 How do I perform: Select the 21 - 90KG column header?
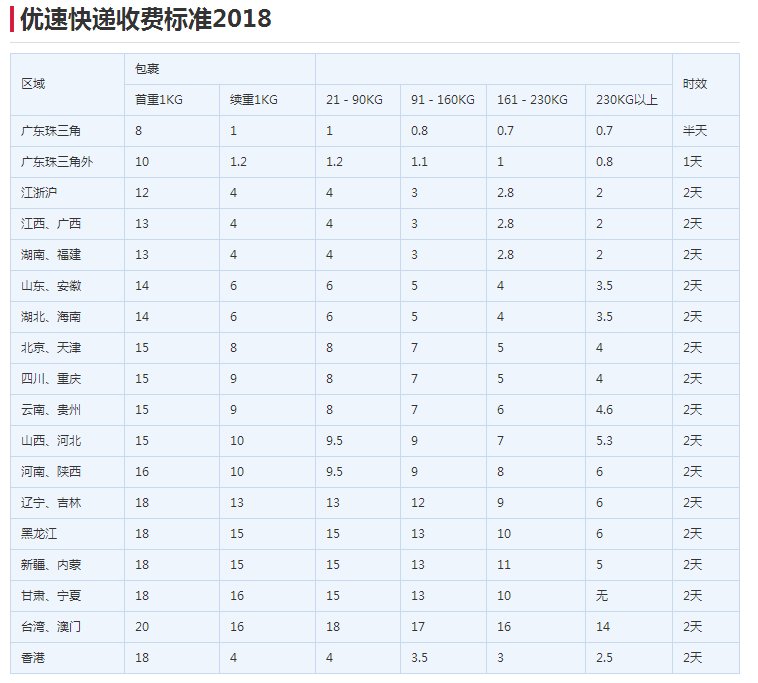[x=354, y=100]
